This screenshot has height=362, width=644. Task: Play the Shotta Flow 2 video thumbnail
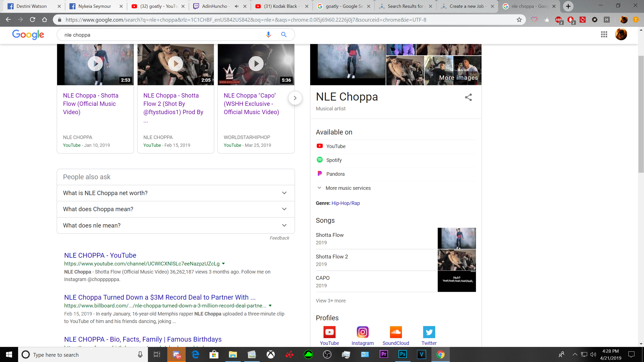[175, 64]
